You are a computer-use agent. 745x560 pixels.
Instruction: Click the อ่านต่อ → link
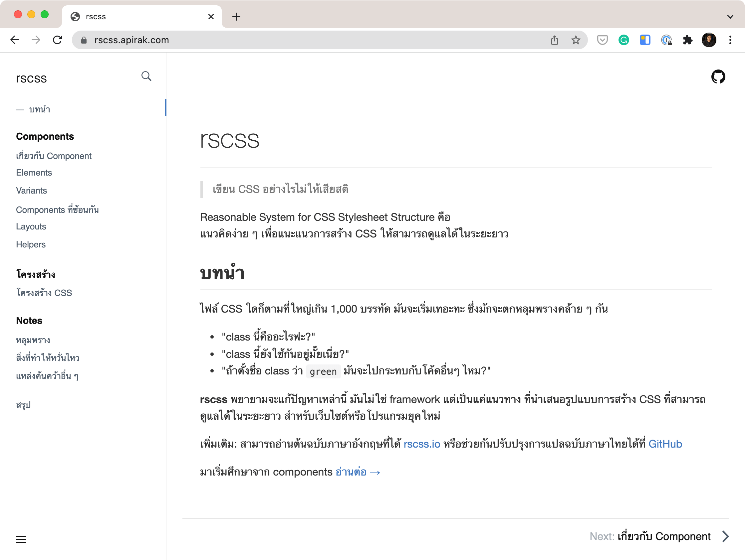358,472
